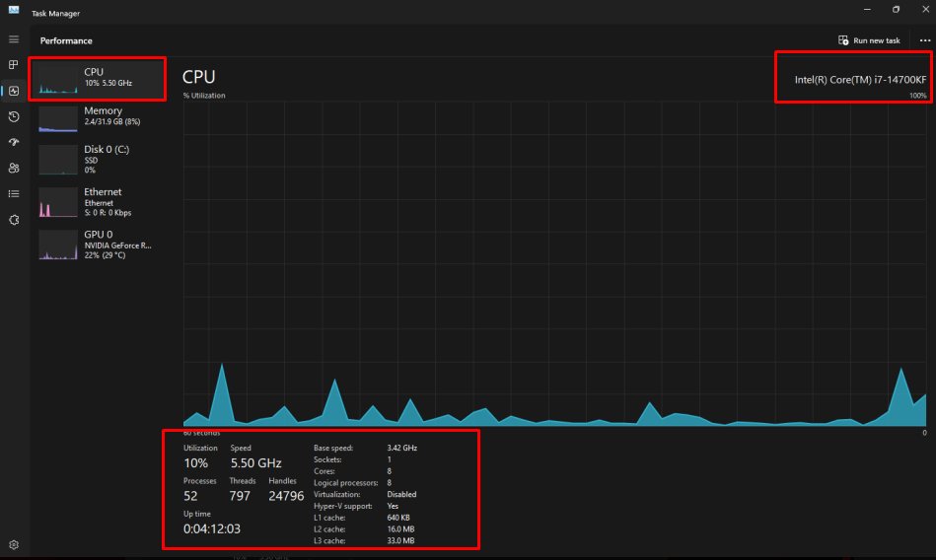Click the Sockets label

click(327, 459)
